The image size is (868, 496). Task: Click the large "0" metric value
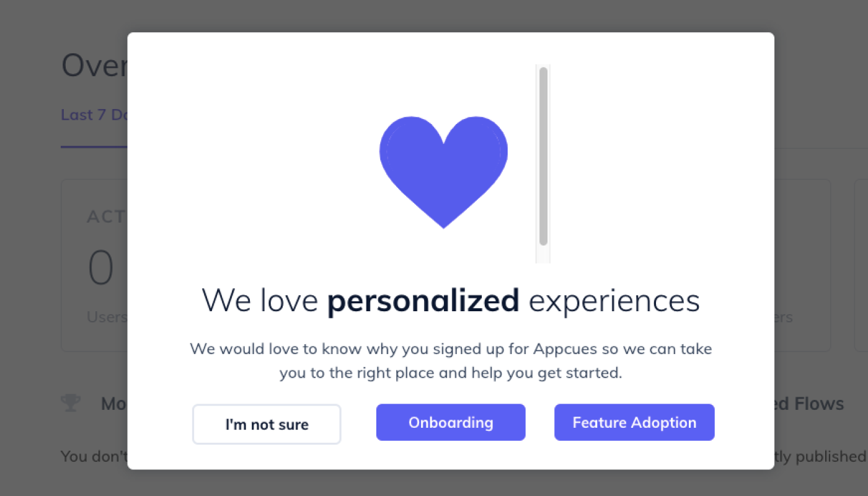(x=101, y=269)
